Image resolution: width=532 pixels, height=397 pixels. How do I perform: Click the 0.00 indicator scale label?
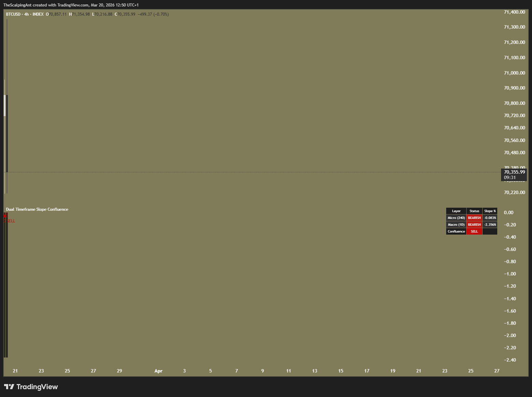[x=508, y=212]
